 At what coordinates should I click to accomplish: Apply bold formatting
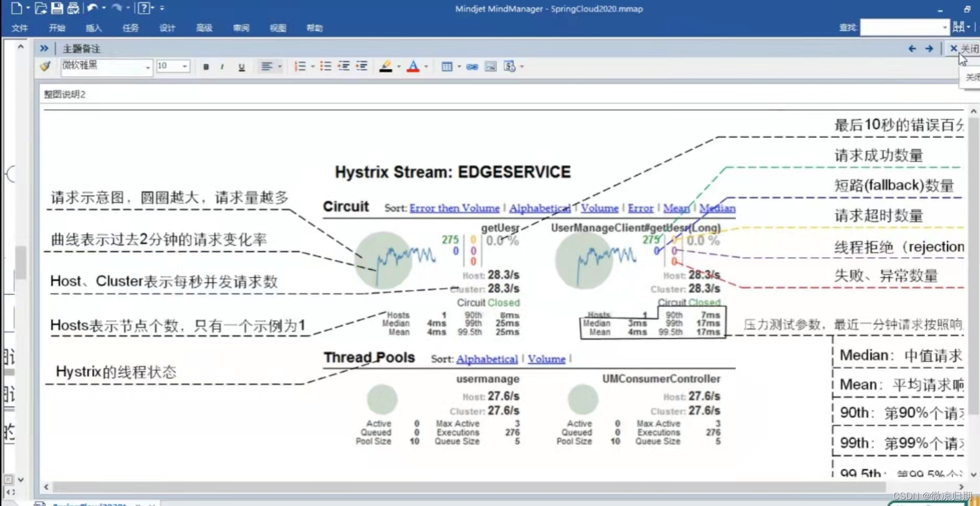click(x=206, y=67)
